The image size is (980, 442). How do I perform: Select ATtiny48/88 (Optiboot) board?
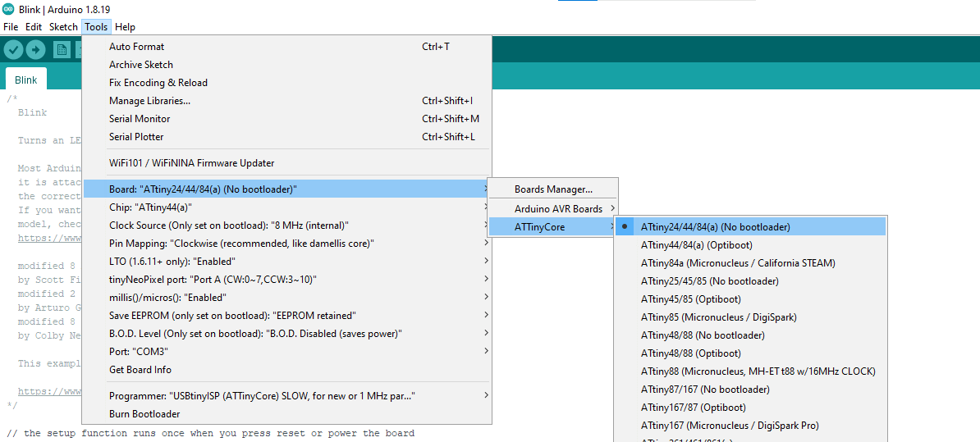[751, 353]
